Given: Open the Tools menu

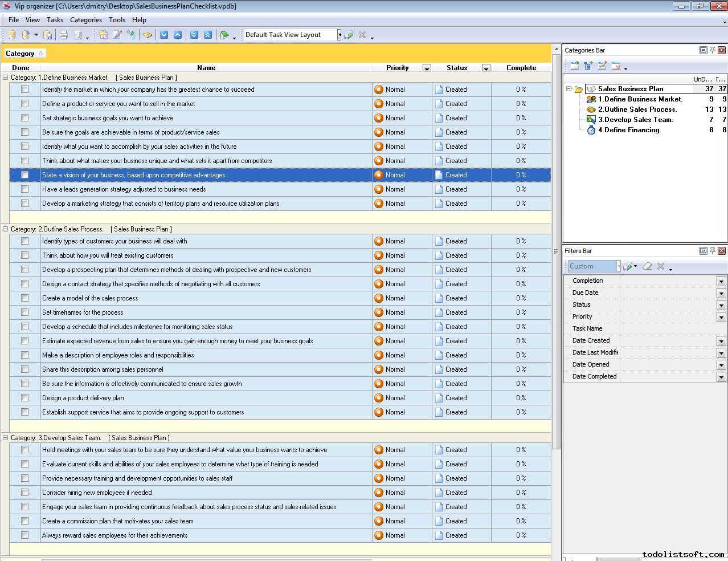Looking at the screenshot, I should (x=117, y=20).
